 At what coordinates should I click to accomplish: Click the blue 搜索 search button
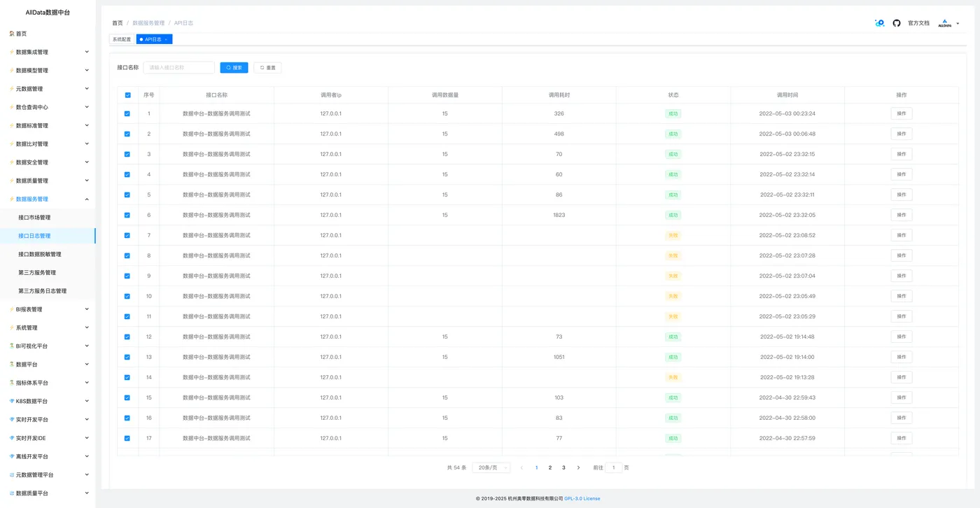(234, 68)
